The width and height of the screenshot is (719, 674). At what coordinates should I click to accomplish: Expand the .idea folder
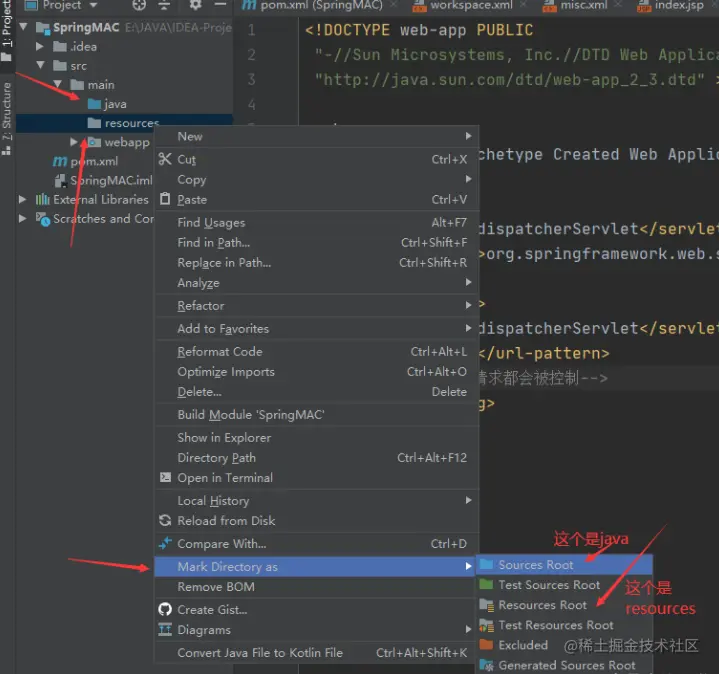tap(40, 46)
